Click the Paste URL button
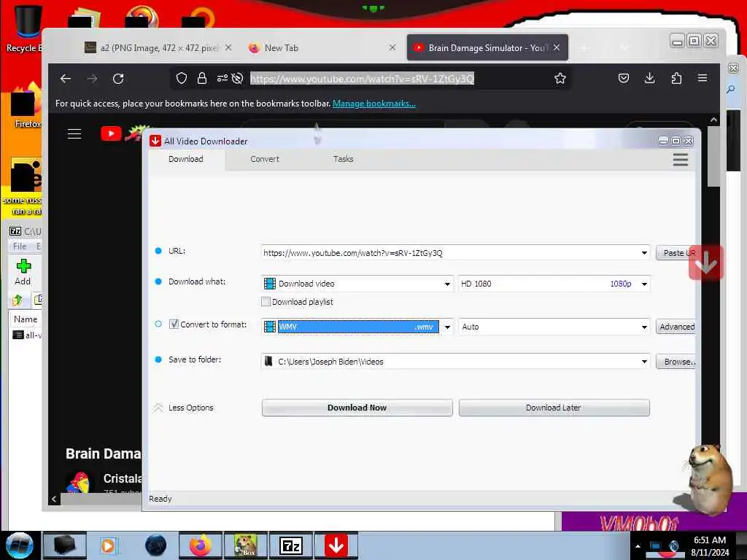Screen dimensions: 747x560 point(675,253)
